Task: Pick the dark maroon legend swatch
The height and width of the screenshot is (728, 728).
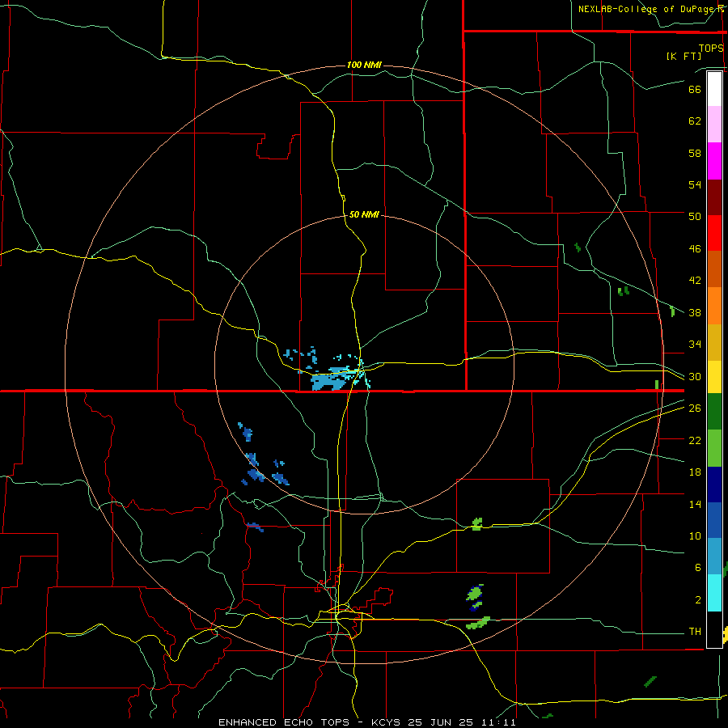Action: pos(714,197)
